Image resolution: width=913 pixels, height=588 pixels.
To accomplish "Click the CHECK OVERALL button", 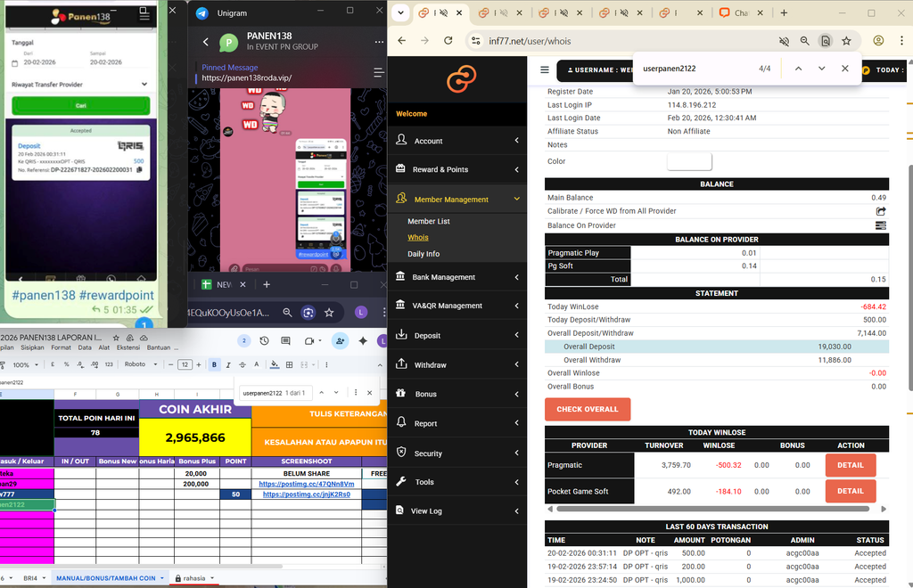I will coord(588,409).
